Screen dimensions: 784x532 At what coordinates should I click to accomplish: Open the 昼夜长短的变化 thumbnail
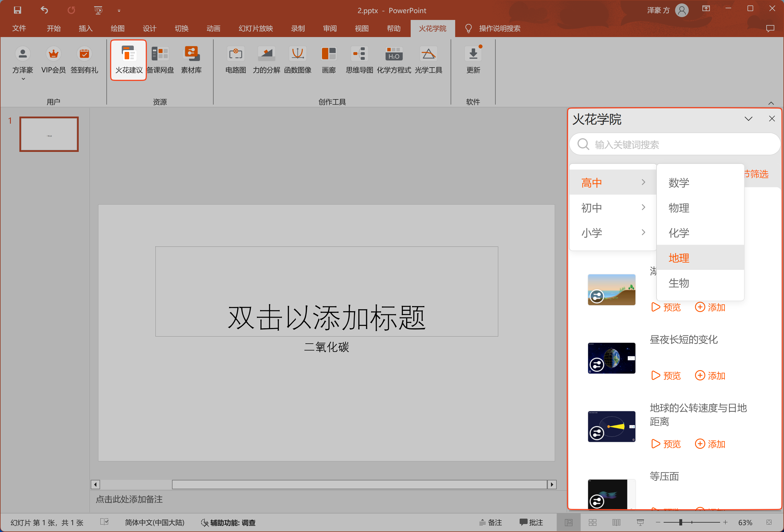coord(611,358)
